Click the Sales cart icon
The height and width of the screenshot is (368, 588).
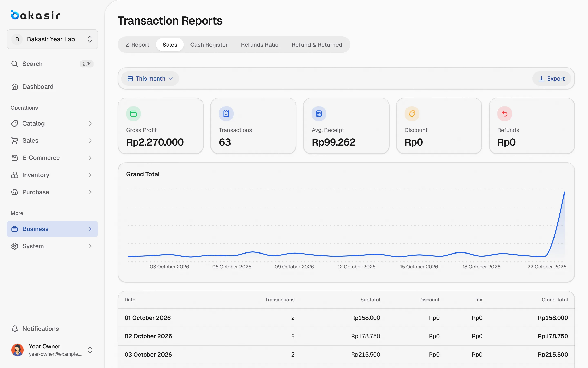[x=14, y=141]
